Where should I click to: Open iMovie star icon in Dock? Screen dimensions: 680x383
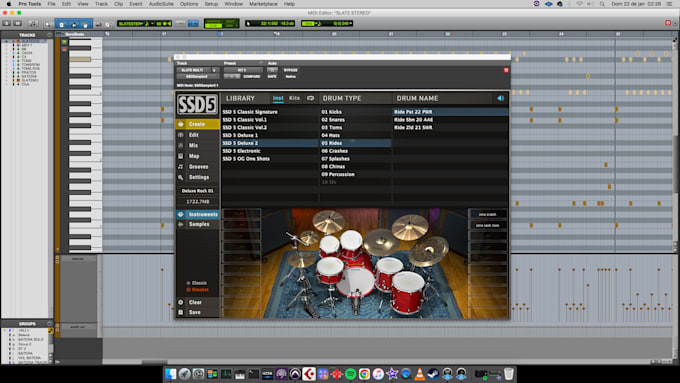pos(392,374)
